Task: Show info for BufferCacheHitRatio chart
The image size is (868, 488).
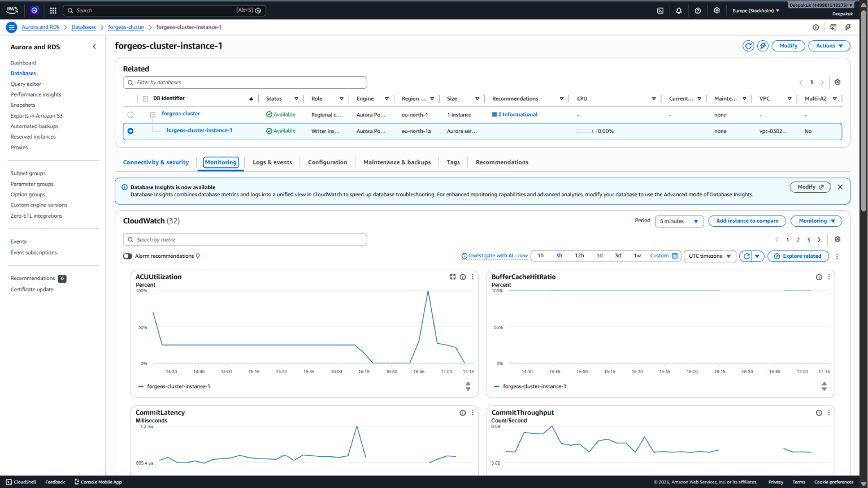Action: [819, 277]
